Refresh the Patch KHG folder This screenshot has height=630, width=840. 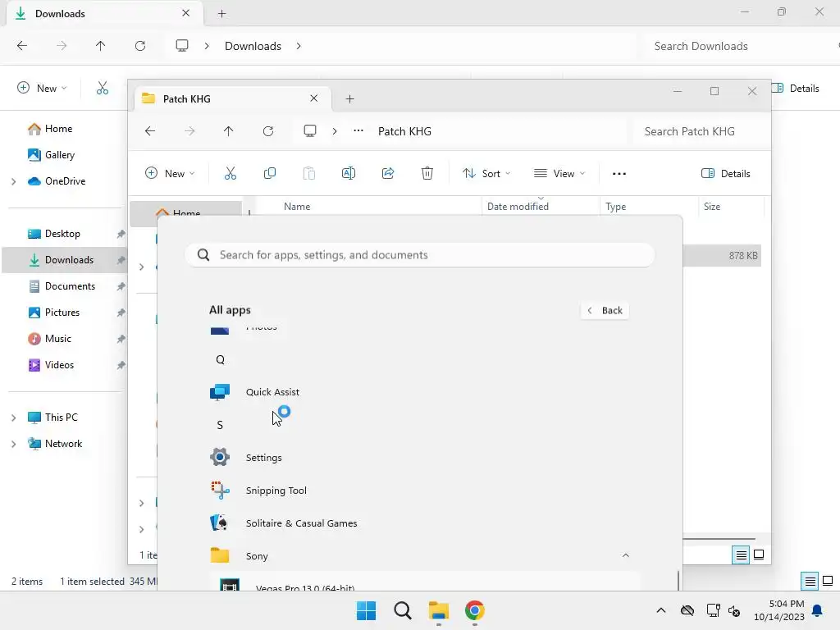coord(268,131)
